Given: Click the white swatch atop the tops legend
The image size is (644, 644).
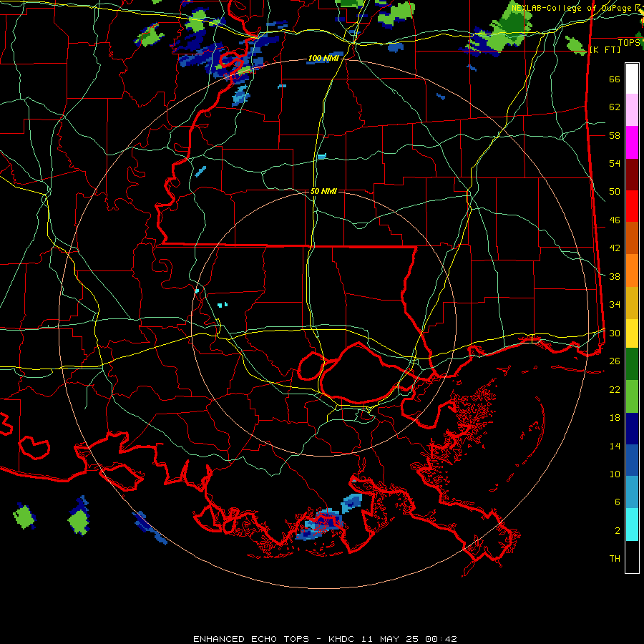Looking at the screenshot, I should click(x=632, y=79).
